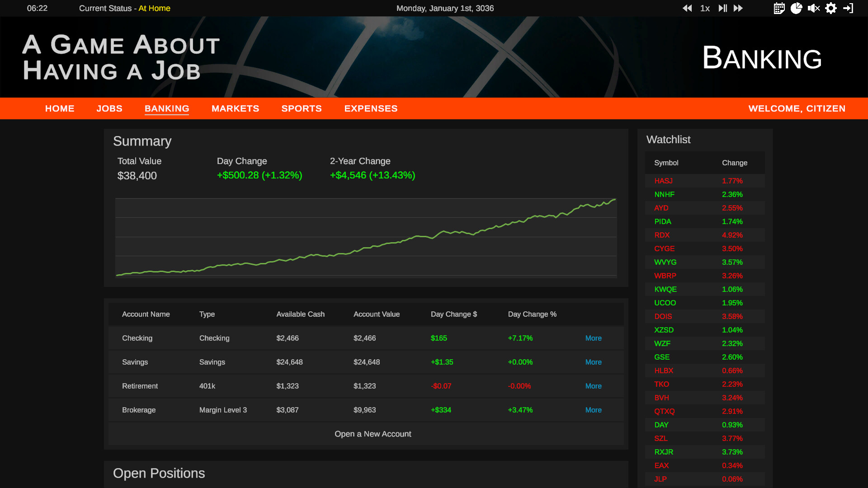The width and height of the screenshot is (868, 488).
Task: Click Open a New Account
Action: pos(373,434)
